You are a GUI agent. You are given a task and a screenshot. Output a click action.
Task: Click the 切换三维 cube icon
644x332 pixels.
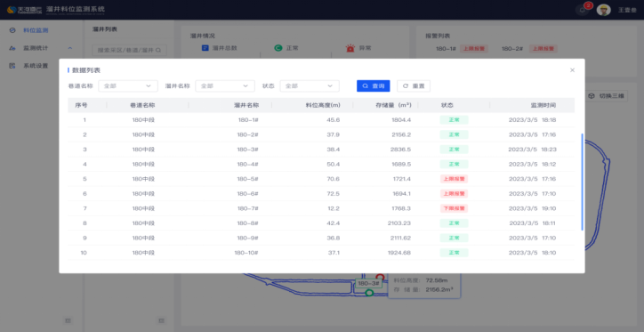592,96
